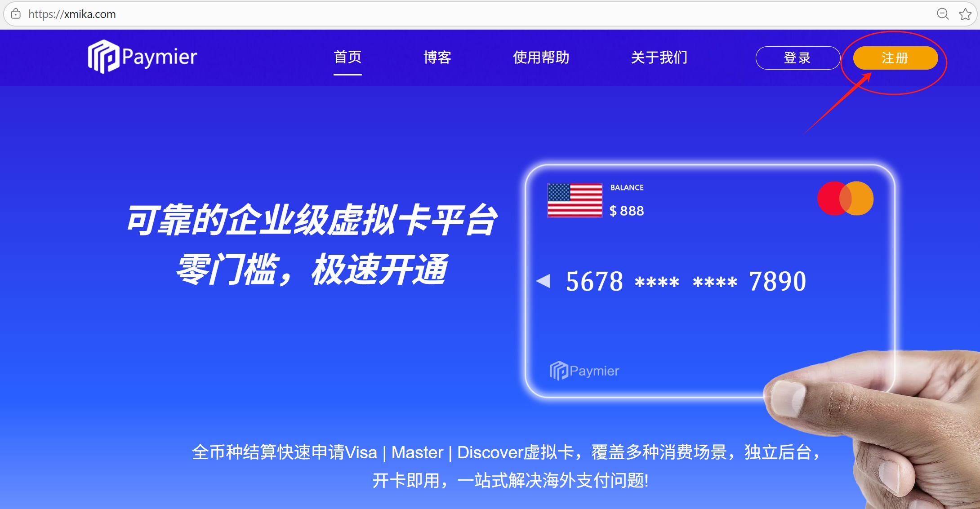Screen dimensions: 980x509
Task: Click the Visa | Master | Discover description text
Action: [x=506, y=453]
